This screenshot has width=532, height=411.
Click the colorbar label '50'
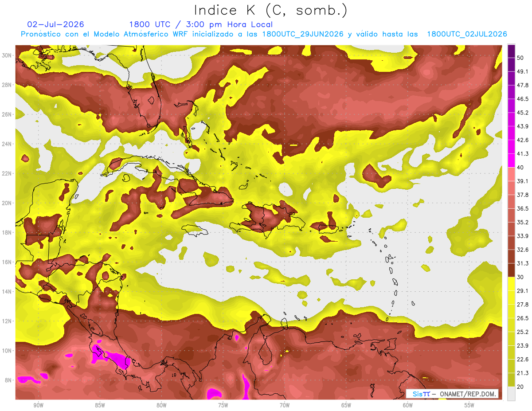coord(521,57)
